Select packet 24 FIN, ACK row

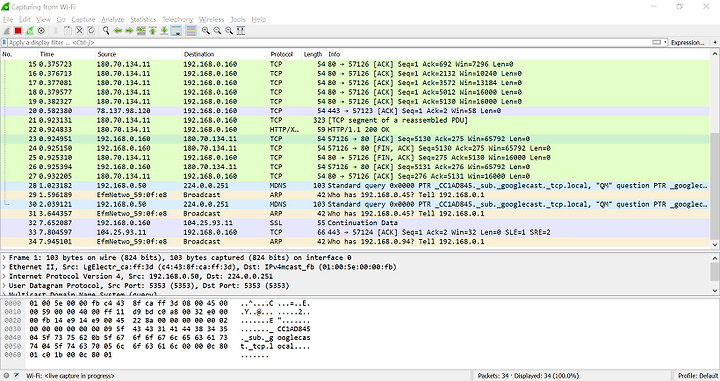pyautogui.click(x=355, y=148)
